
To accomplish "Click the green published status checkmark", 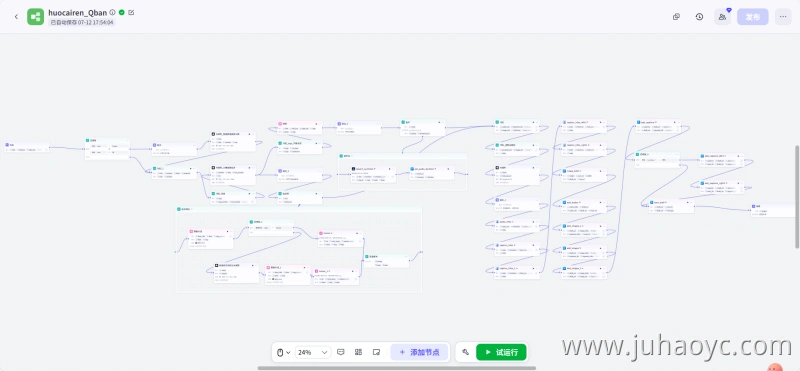I will coord(121,12).
